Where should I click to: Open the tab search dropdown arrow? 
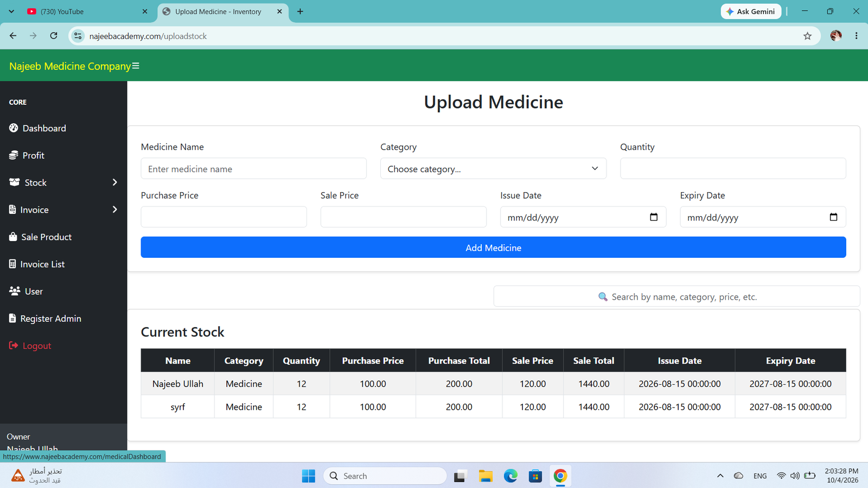click(11, 11)
